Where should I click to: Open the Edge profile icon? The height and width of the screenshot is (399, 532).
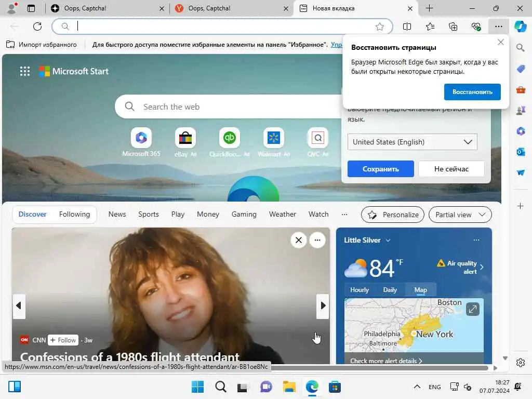[x=12, y=8]
